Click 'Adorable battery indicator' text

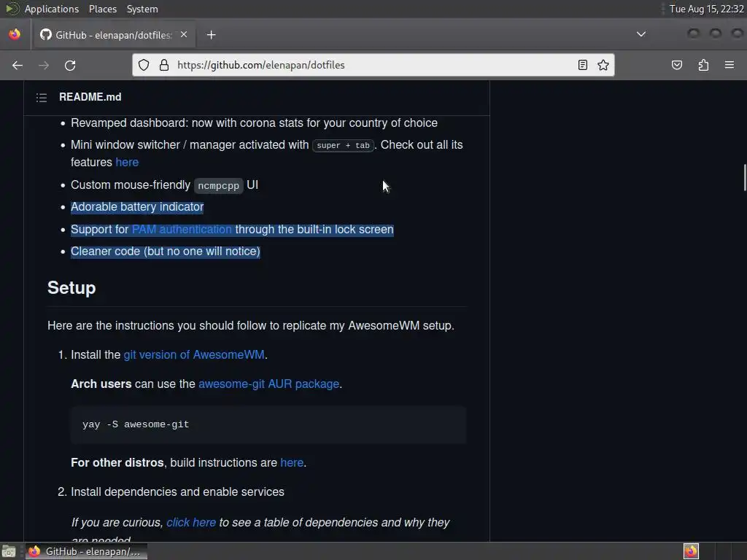click(x=137, y=207)
